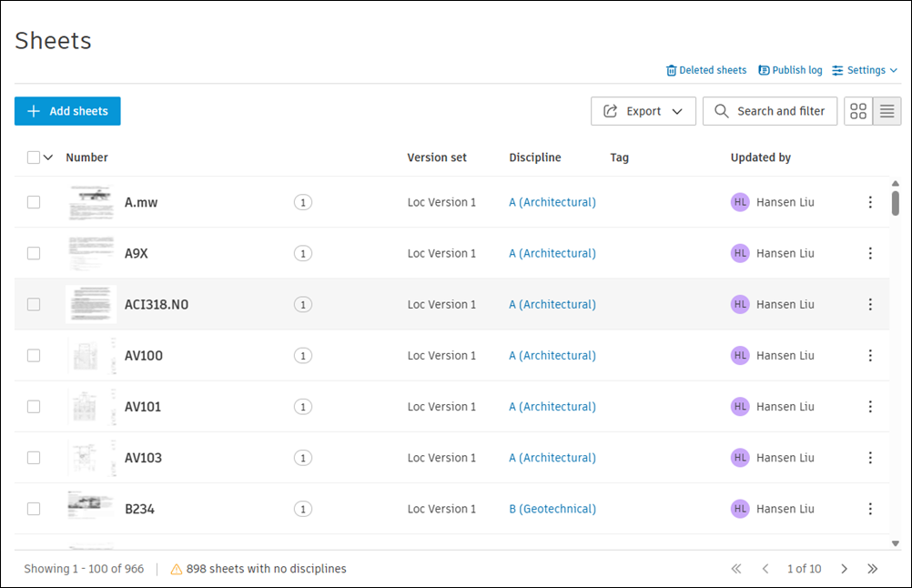Switch to list view icon
The image size is (912, 588).
click(887, 111)
